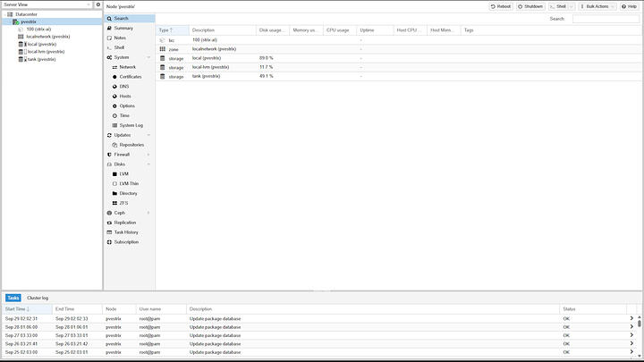Expand the Firewall section arrow
The width and height of the screenshot is (644, 362).
148,155
